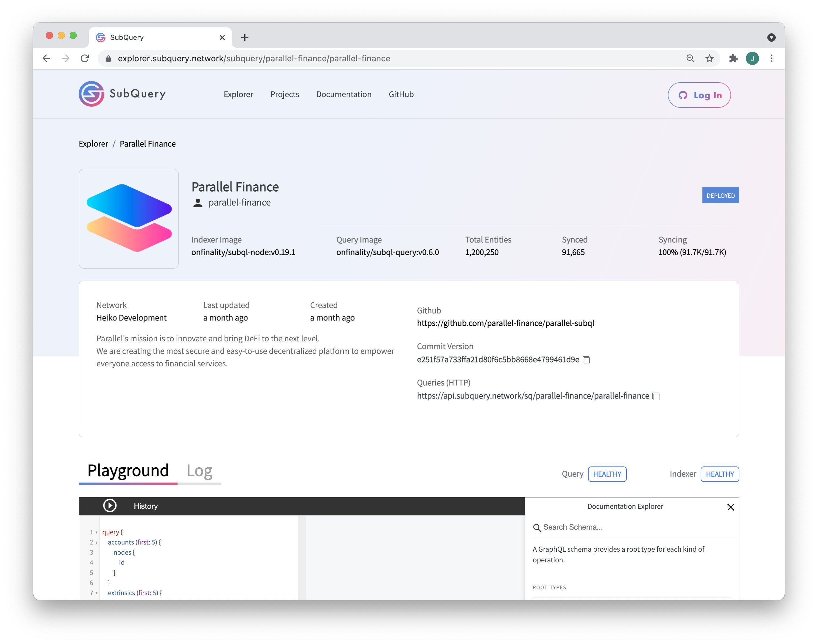Click the commit hash e251f57a text

click(498, 359)
